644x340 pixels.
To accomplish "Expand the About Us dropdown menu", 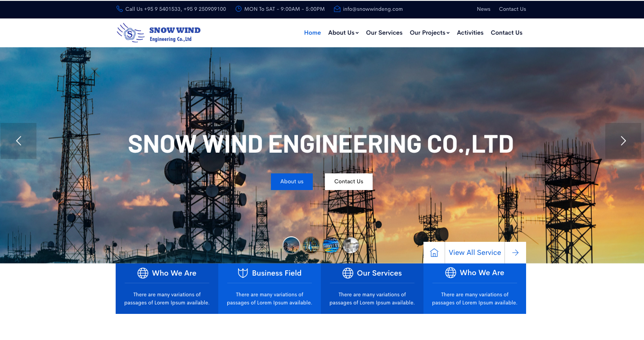I will coord(343,33).
